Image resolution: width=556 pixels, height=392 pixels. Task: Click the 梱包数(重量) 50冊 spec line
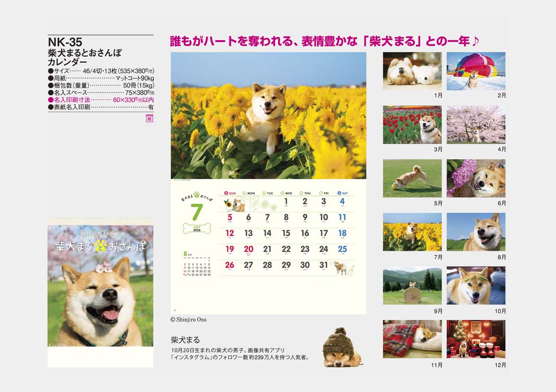point(101,85)
